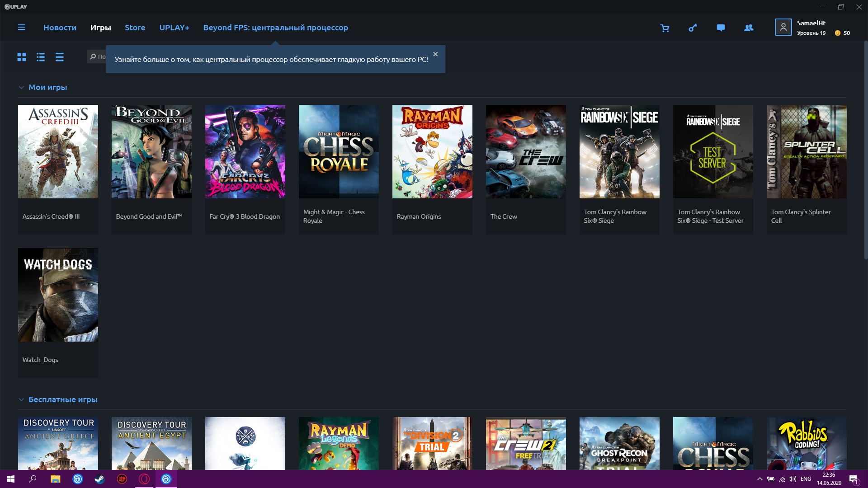Open Beyond Good and Evil cover
The height and width of the screenshot is (488, 868).
[151, 151]
